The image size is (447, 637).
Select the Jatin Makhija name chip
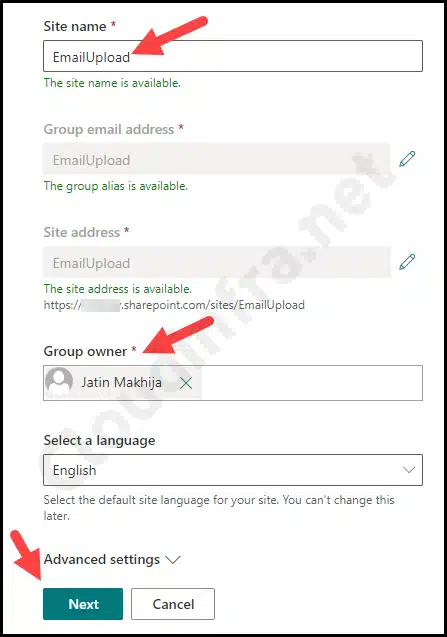click(123, 383)
